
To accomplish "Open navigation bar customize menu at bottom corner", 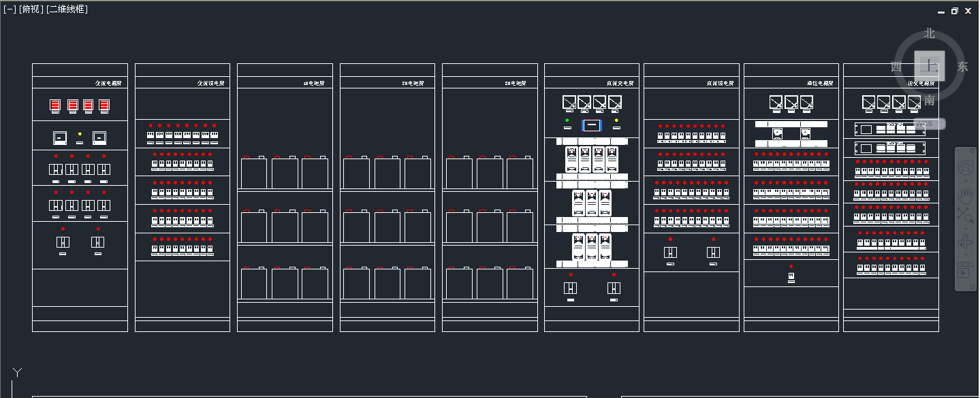I will pyautogui.click(x=973, y=286).
